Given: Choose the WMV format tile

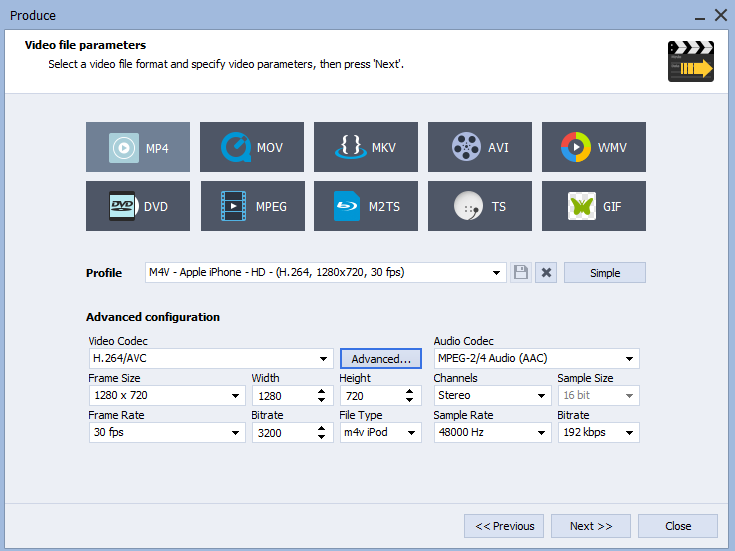Looking at the screenshot, I should [x=594, y=148].
